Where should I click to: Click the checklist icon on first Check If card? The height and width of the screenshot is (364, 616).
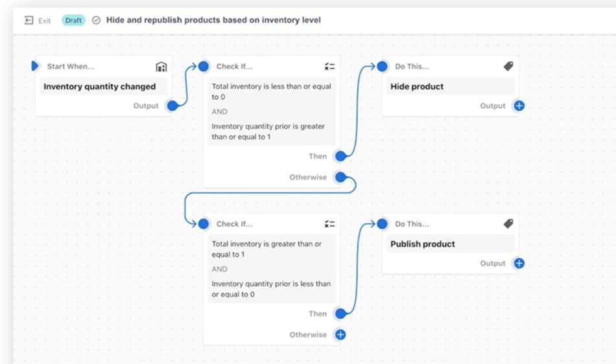pyautogui.click(x=329, y=67)
